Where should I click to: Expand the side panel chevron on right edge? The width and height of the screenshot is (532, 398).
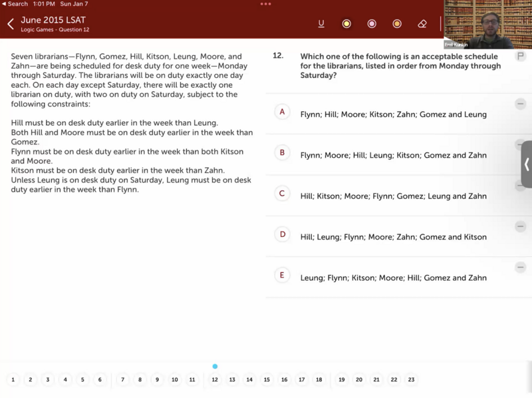pos(526,164)
